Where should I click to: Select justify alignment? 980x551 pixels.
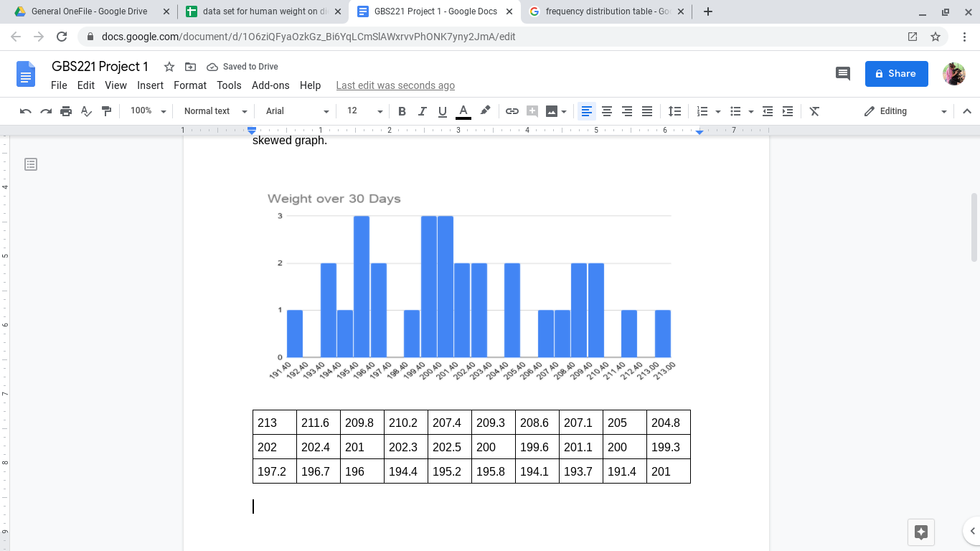(647, 111)
